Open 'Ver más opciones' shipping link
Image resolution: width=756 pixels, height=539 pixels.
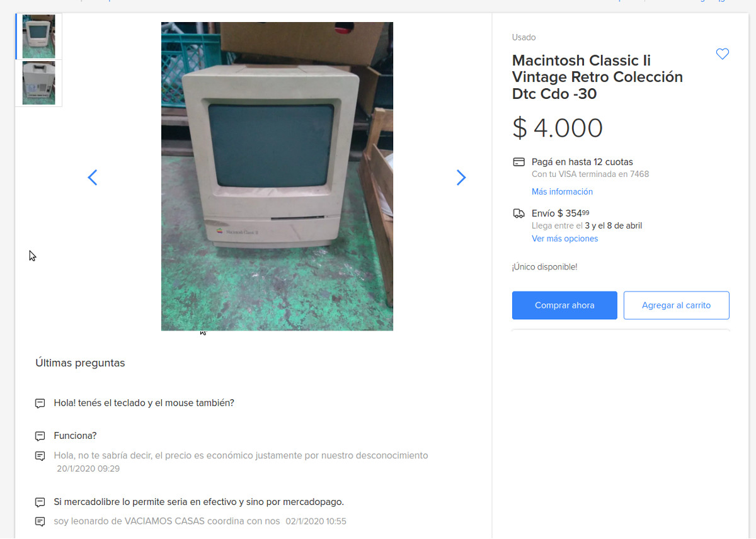[x=564, y=239]
